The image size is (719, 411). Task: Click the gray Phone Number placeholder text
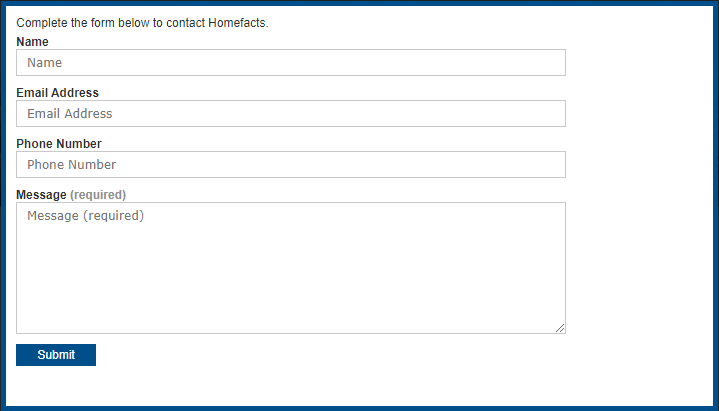click(72, 164)
